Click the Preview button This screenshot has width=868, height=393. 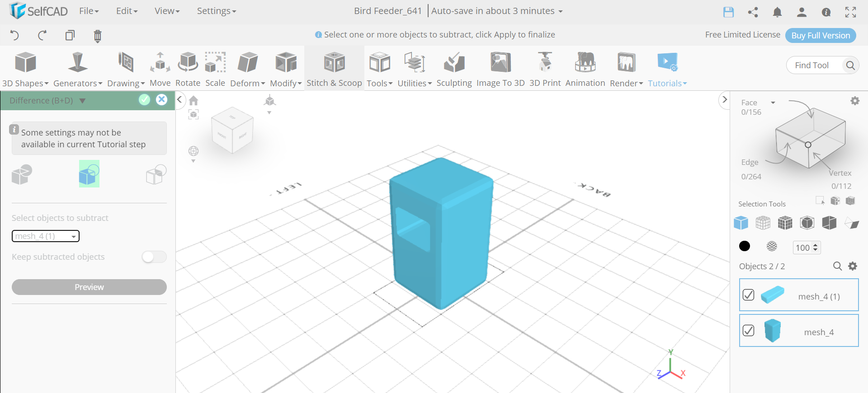tap(89, 287)
